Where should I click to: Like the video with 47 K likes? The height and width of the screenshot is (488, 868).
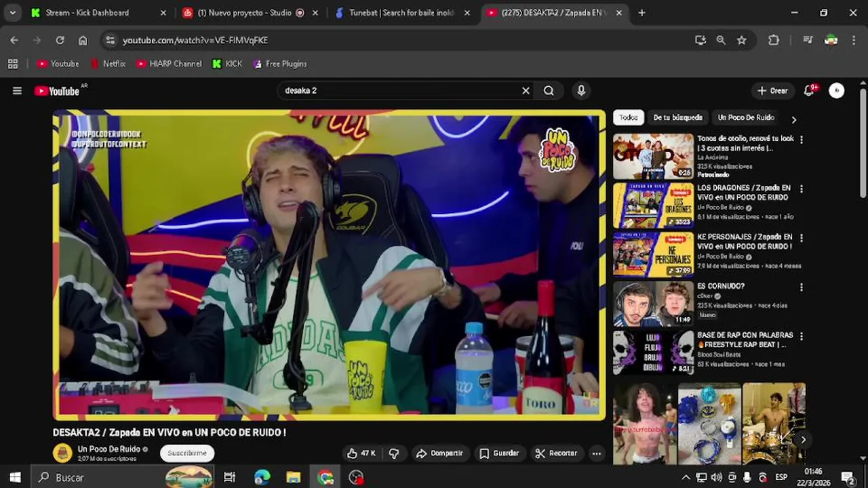[x=361, y=453]
